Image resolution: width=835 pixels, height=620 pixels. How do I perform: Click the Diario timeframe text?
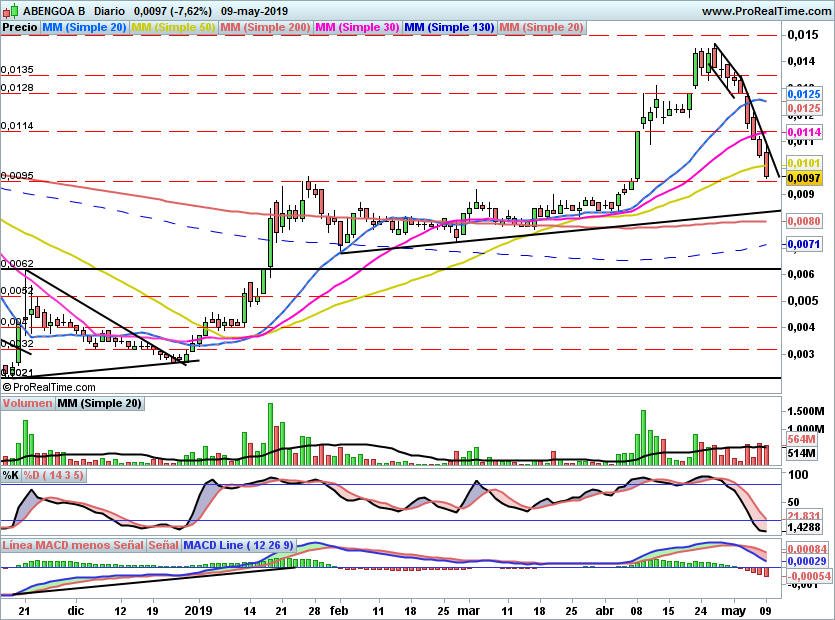(110, 11)
